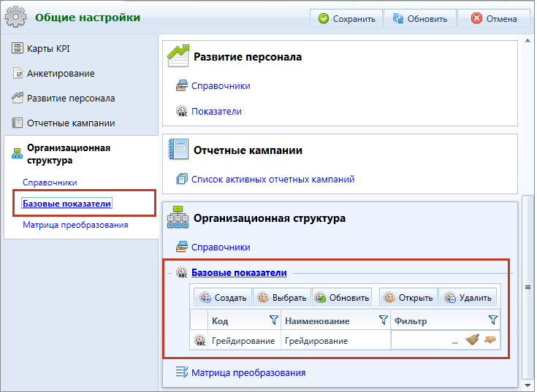Click the Отчетные кампании panel notebook icon

pyautogui.click(x=178, y=150)
